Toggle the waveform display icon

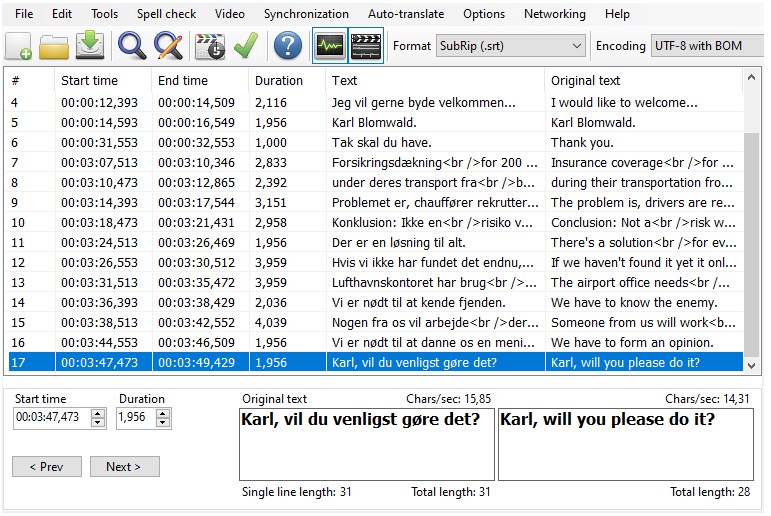[329, 46]
